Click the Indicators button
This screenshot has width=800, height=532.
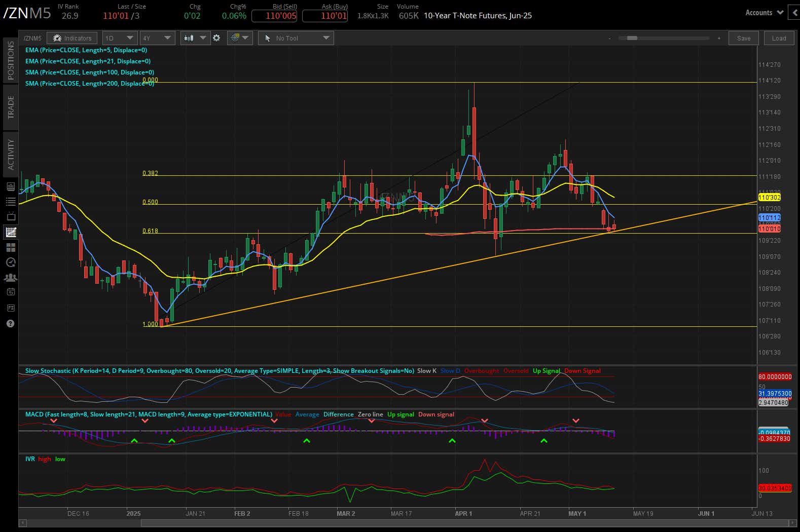tap(72, 38)
